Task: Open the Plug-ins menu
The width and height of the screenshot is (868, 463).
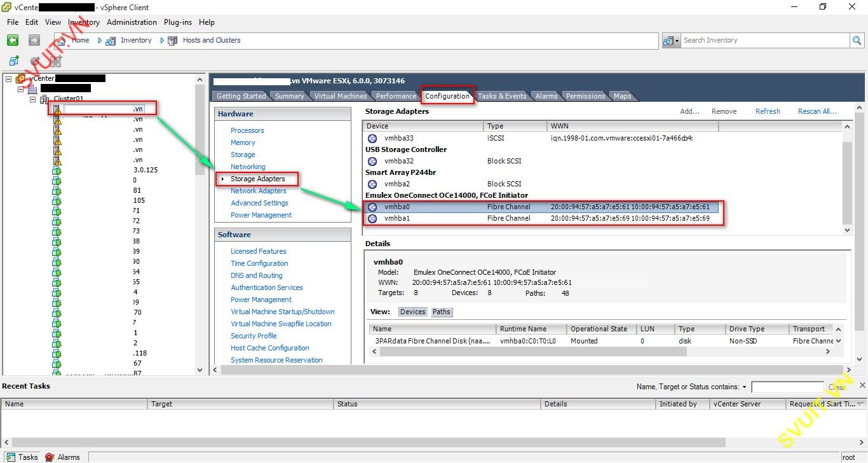Action: click(178, 22)
